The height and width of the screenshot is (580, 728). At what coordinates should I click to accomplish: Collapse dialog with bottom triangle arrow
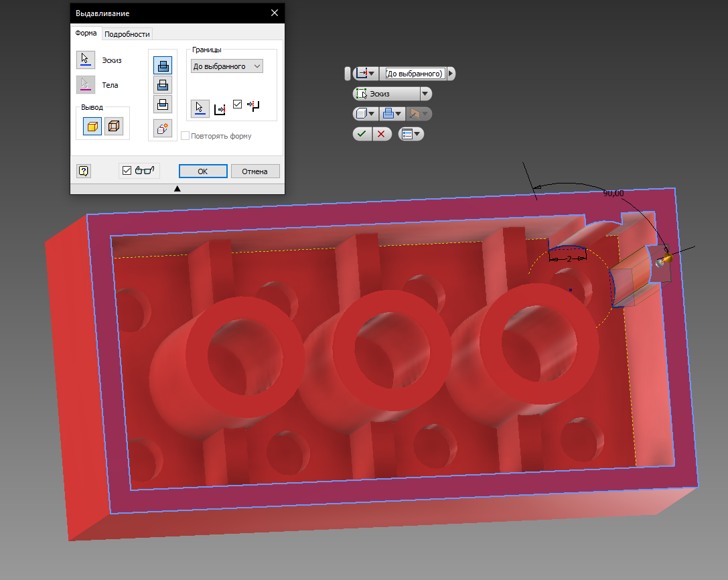pyautogui.click(x=177, y=189)
